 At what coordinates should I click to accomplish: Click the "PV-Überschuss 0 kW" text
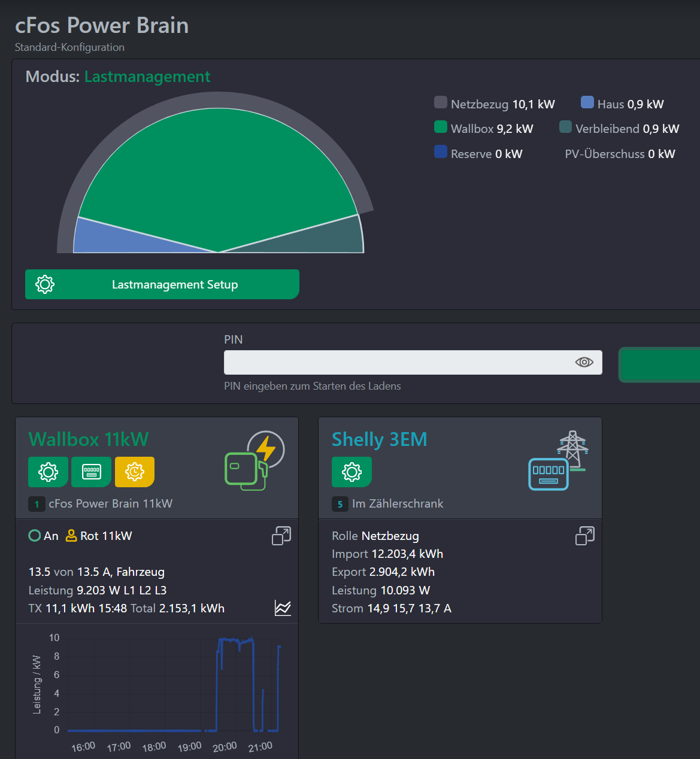point(620,154)
